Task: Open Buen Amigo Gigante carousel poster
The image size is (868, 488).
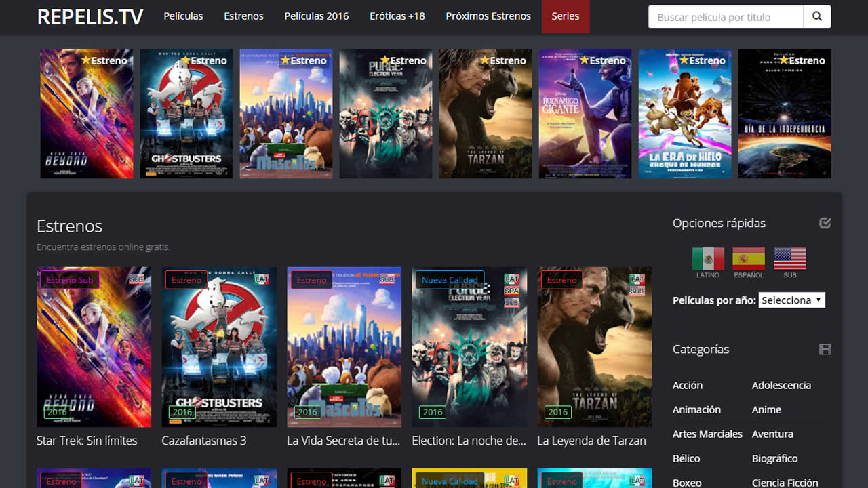Action: click(x=585, y=114)
